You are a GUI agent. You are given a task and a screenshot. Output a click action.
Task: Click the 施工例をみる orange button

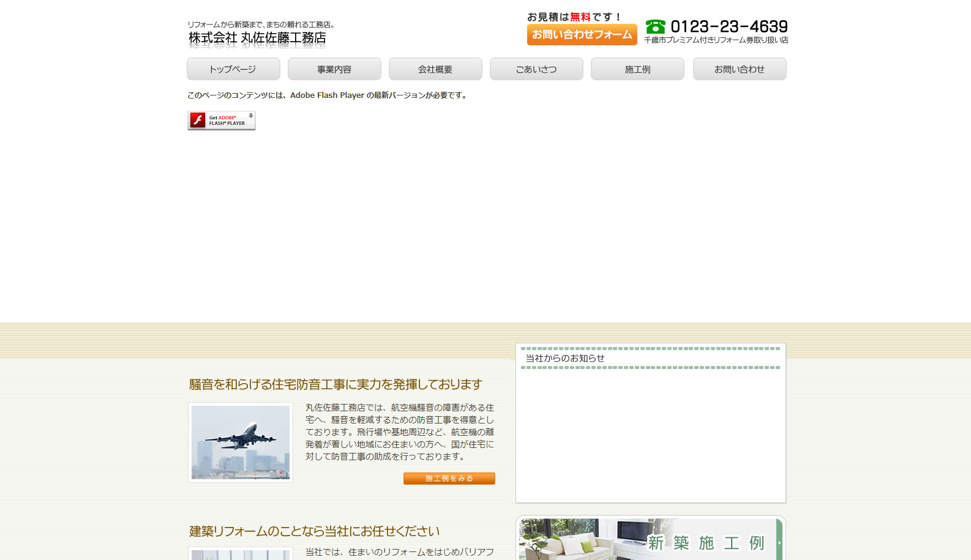click(x=449, y=479)
